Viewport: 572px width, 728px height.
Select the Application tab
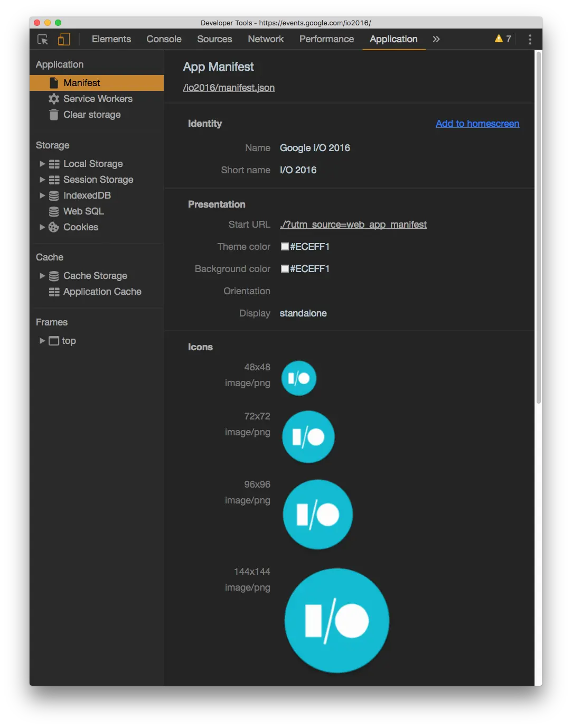click(x=393, y=39)
